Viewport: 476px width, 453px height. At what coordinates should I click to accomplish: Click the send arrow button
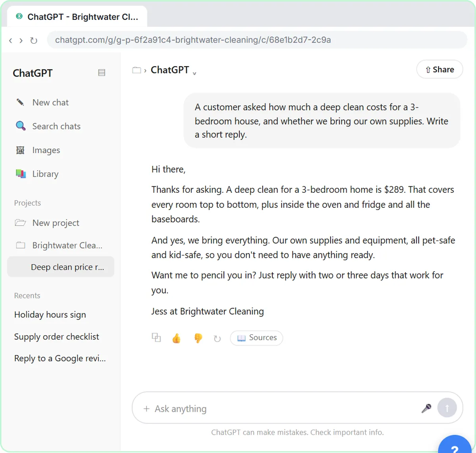click(x=447, y=408)
